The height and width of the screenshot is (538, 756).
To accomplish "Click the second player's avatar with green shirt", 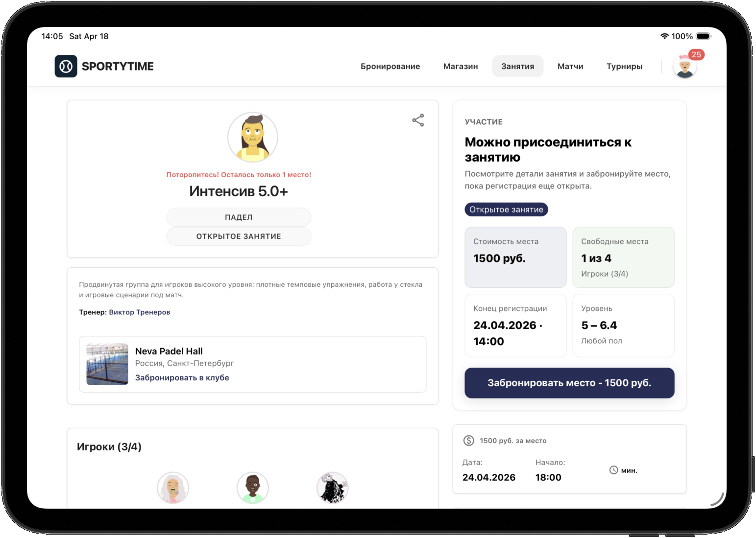I will pyautogui.click(x=253, y=488).
